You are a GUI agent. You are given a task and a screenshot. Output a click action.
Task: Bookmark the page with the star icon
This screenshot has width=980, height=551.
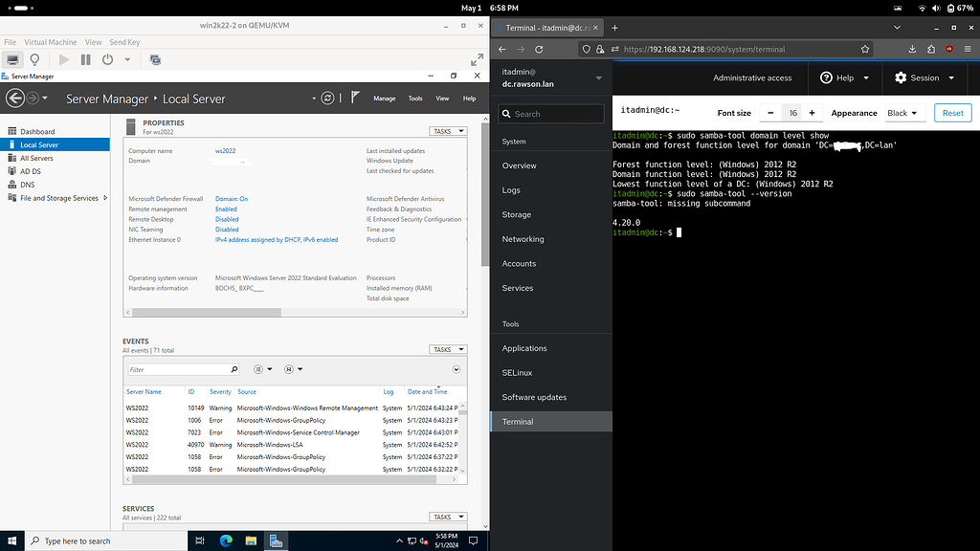(864, 48)
